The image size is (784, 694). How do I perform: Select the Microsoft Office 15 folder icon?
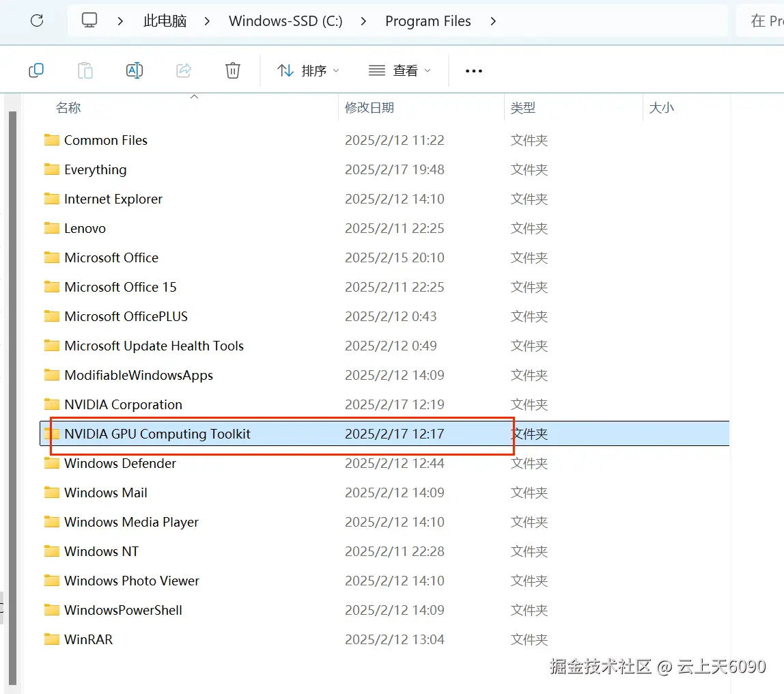click(x=51, y=286)
